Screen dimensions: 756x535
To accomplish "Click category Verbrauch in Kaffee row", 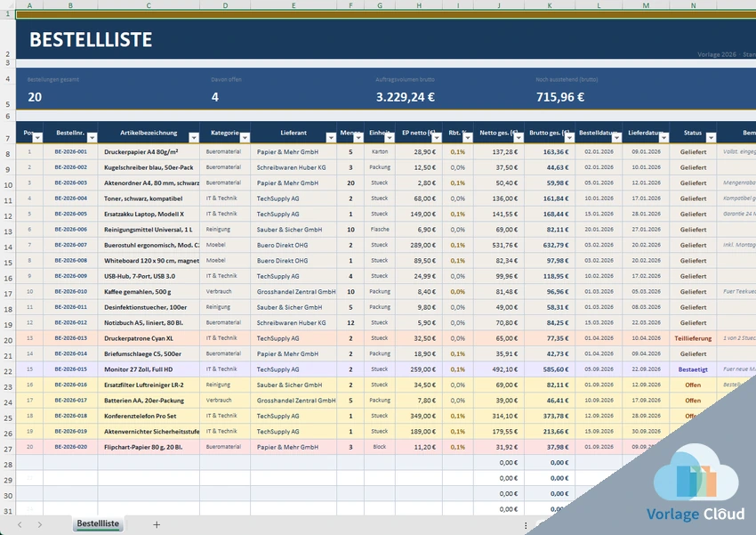I will (219, 291).
